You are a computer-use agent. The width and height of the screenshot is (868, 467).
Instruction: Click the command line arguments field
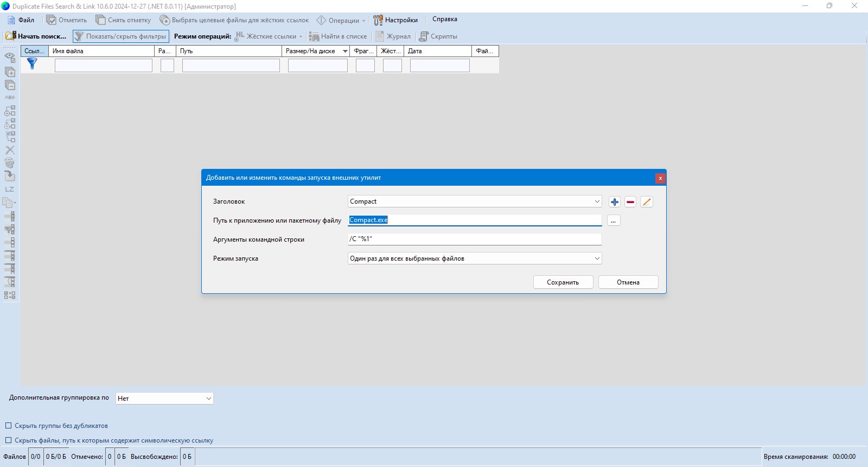pos(475,239)
